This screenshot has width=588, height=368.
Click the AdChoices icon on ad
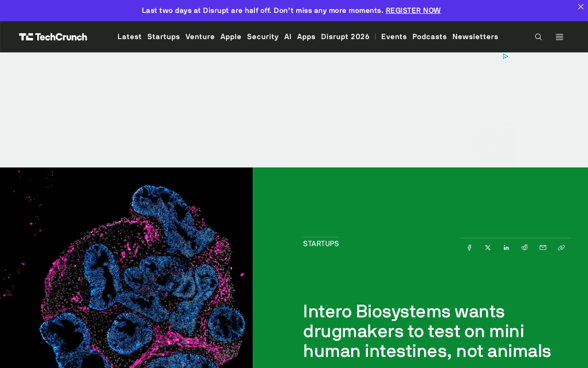pyautogui.click(x=505, y=56)
